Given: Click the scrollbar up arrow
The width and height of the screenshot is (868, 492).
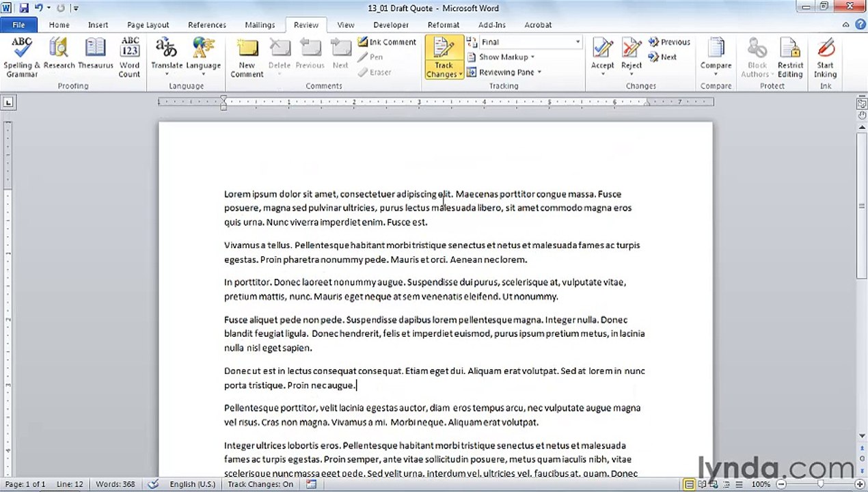Looking at the screenshot, I should coord(862,127).
